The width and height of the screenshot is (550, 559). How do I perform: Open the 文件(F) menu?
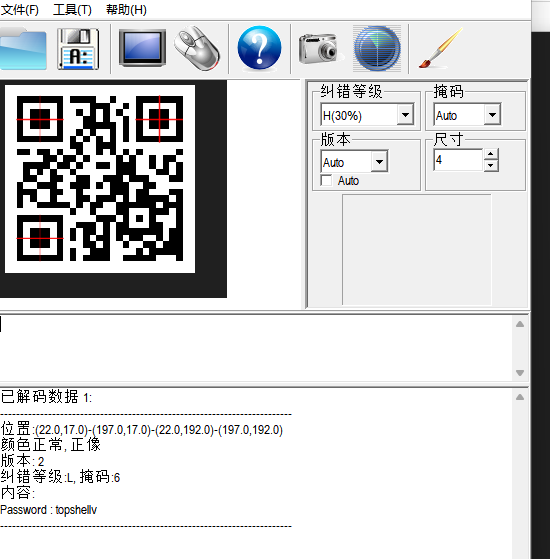click(20, 10)
